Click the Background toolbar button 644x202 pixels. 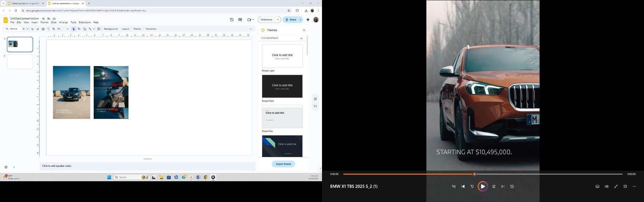pyautogui.click(x=111, y=29)
